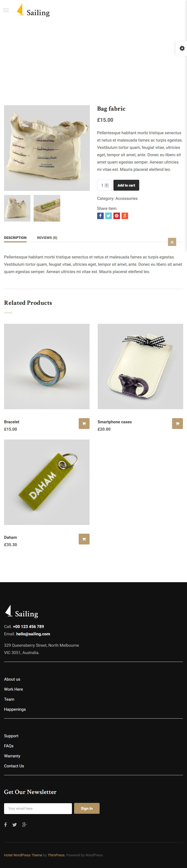Open the Contact Us footer link

pyautogui.click(x=14, y=766)
